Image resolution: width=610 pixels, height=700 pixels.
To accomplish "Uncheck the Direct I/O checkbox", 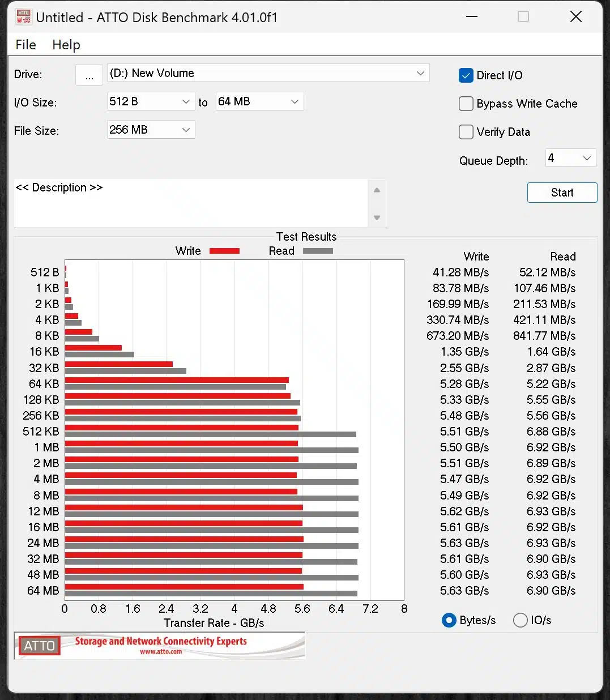I will click(466, 75).
